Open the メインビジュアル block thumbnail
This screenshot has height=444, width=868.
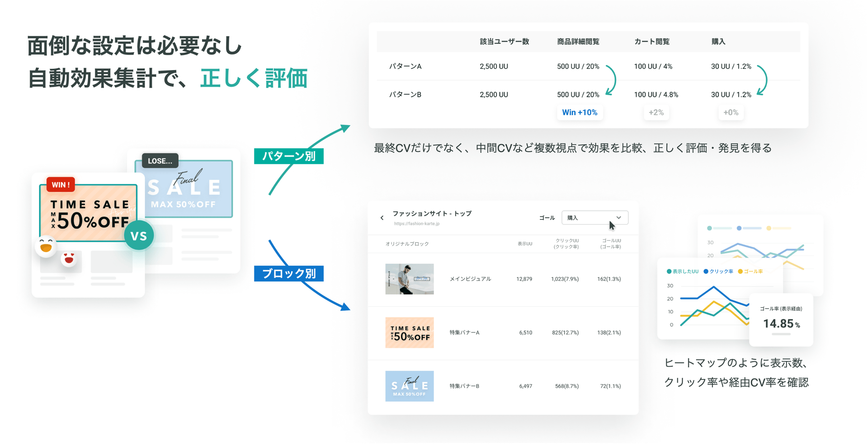(x=409, y=279)
